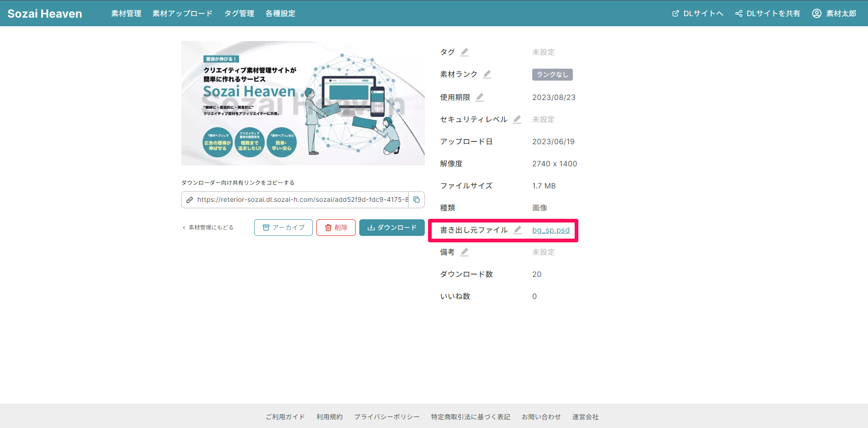Edit 備考 with its pencil icon
The image size is (868, 428).
pyautogui.click(x=464, y=252)
